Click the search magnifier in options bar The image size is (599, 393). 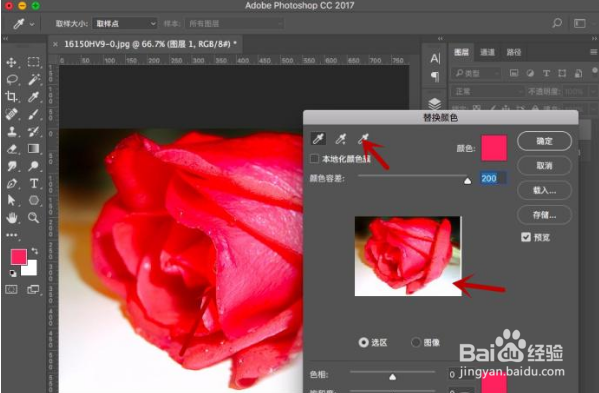pos(557,23)
